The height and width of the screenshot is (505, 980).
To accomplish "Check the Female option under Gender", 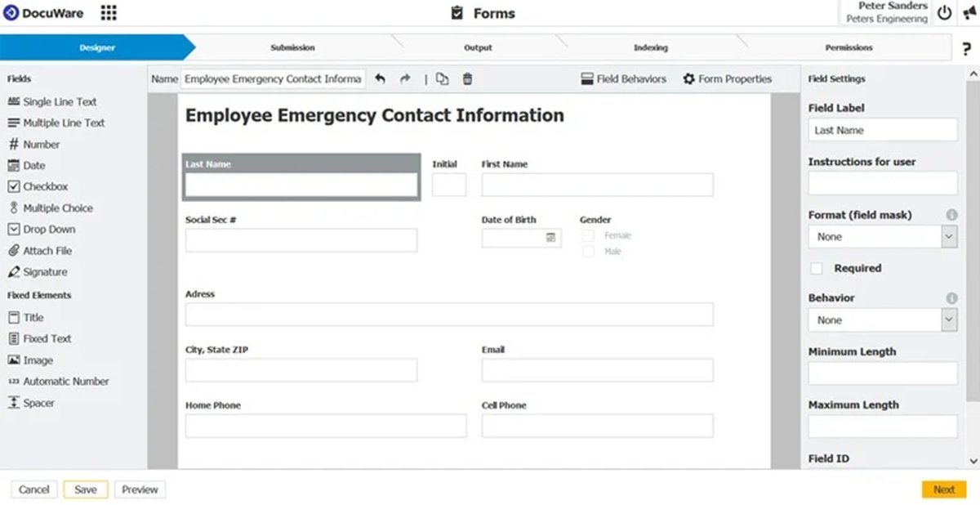I will tap(588, 235).
